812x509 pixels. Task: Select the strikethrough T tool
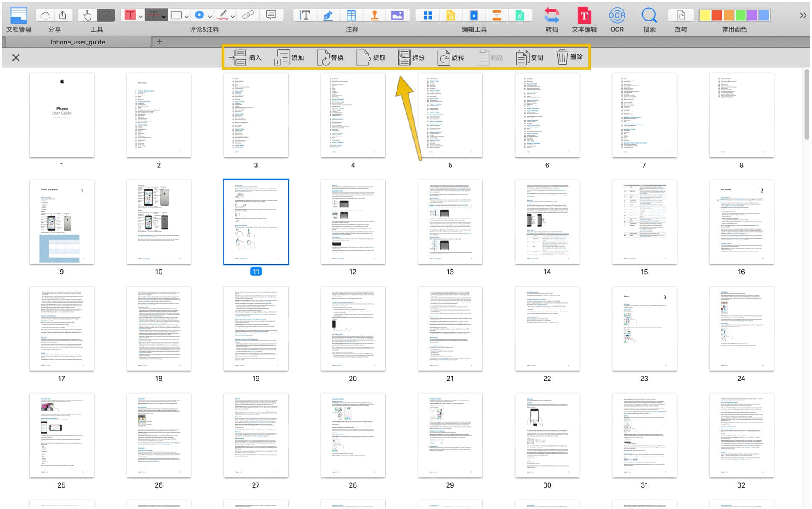[153, 15]
